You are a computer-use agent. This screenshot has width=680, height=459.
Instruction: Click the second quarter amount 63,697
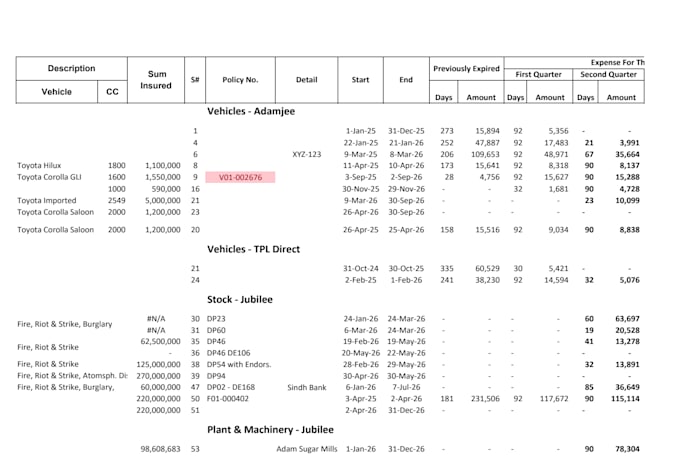[x=627, y=318]
